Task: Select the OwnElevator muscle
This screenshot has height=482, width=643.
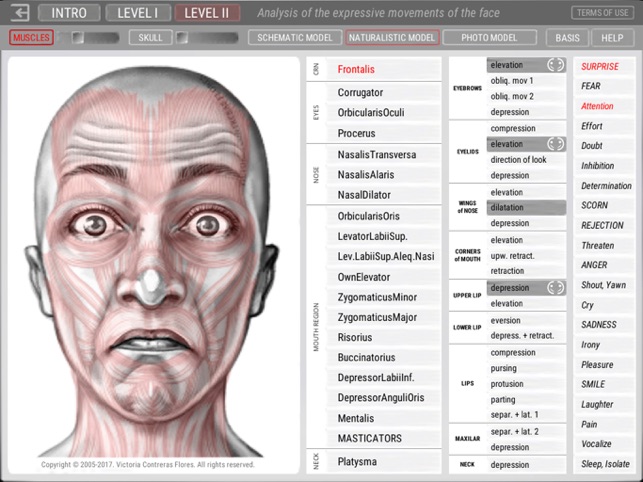Action: (x=384, y=277)
